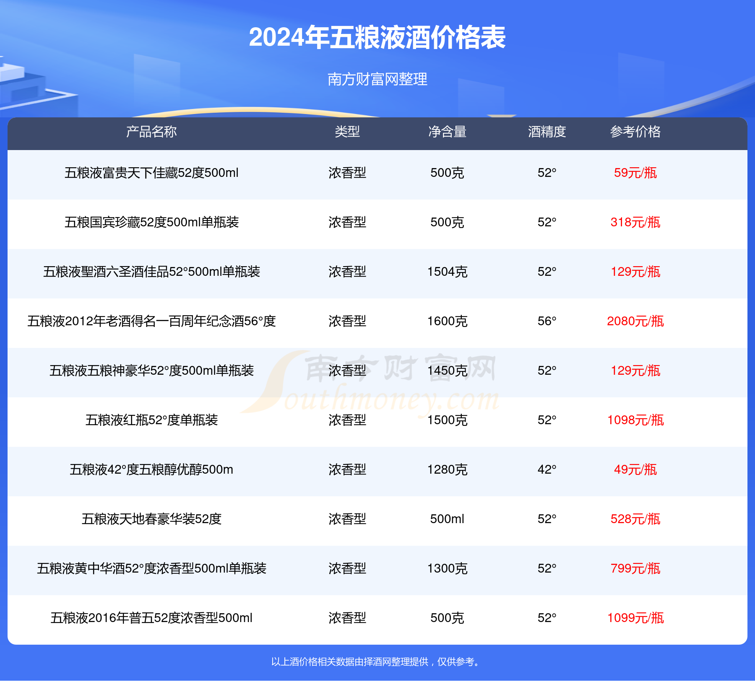Click product "五粮液黄中华酒52°度浓香型500ml单瓶装"
The height and width of the screenshot is (700, 755).
tap(151, 568)
